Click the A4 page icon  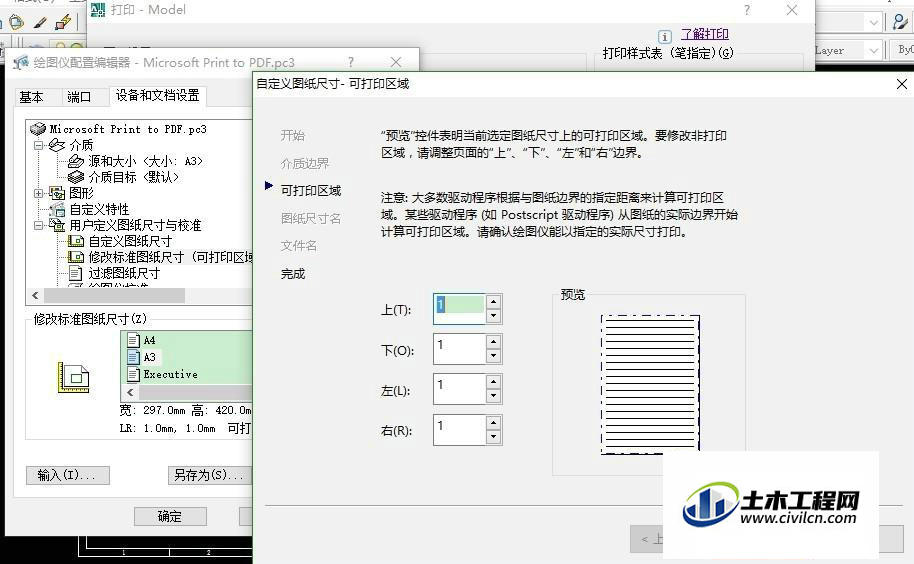pos(133,340)
